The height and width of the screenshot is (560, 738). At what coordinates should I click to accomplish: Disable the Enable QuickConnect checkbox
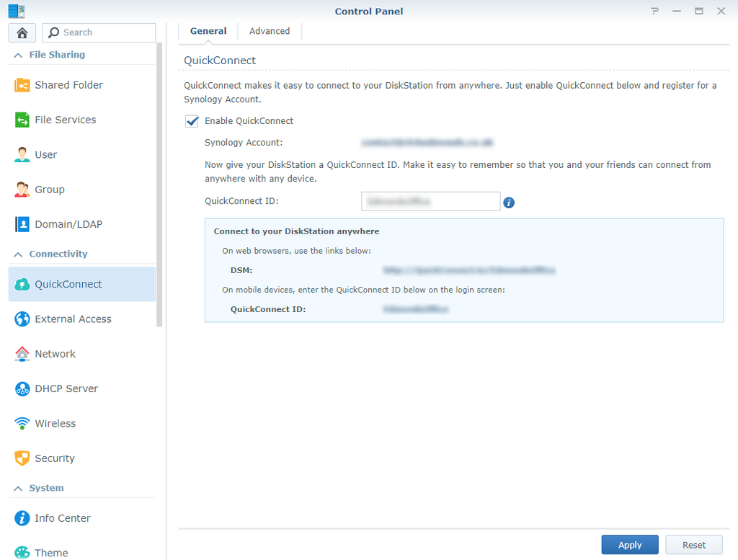pyautogui.click(x=192, y=121)
